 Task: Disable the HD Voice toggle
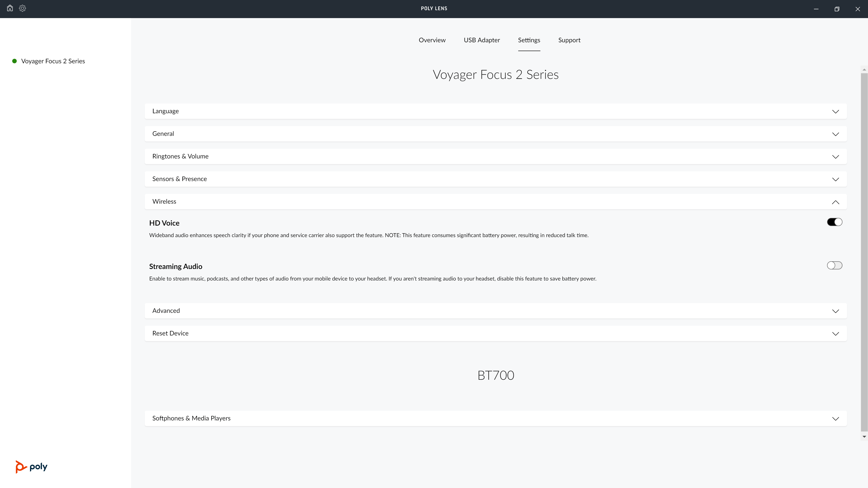click(x=834, y=222)
